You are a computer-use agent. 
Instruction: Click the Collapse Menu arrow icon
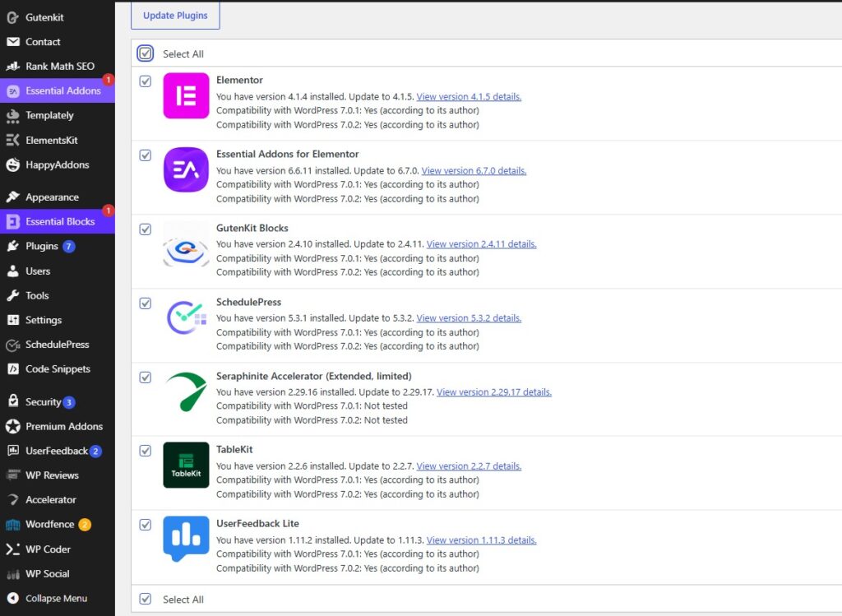[x=13, y=598]
